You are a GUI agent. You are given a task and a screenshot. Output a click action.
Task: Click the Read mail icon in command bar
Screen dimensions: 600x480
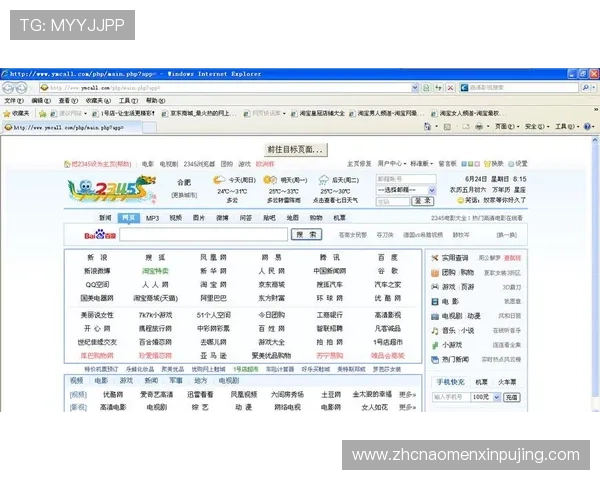466,127
